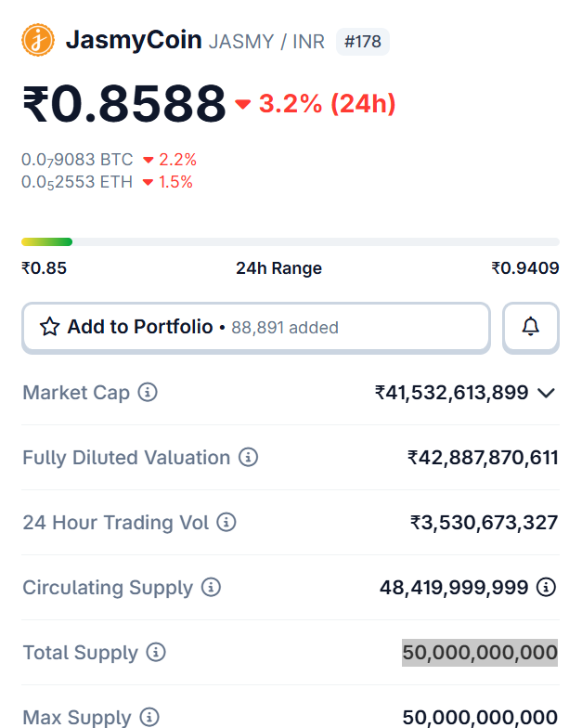Screen dimensions: 569x728
Task: Click the star icon in Add to Portfolio
Action: (x=49, y=327)
